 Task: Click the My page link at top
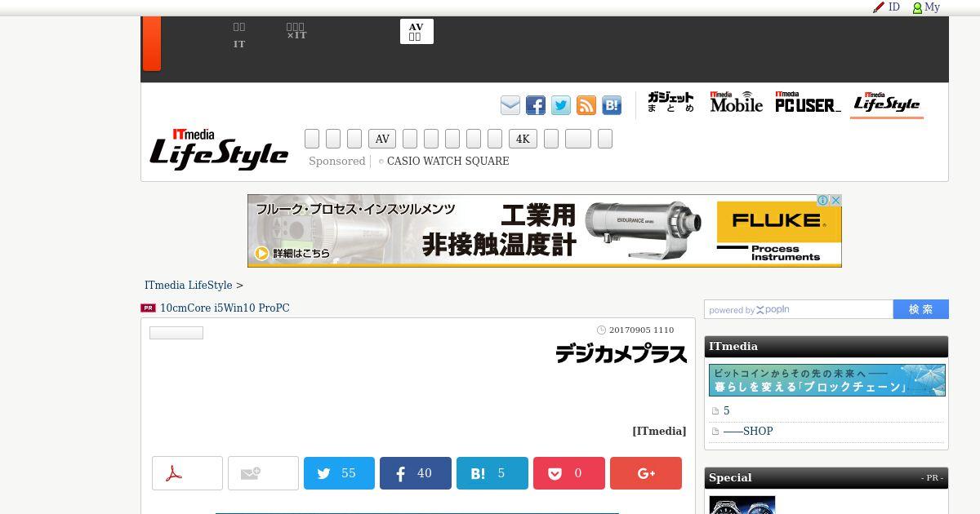point(932,7)
